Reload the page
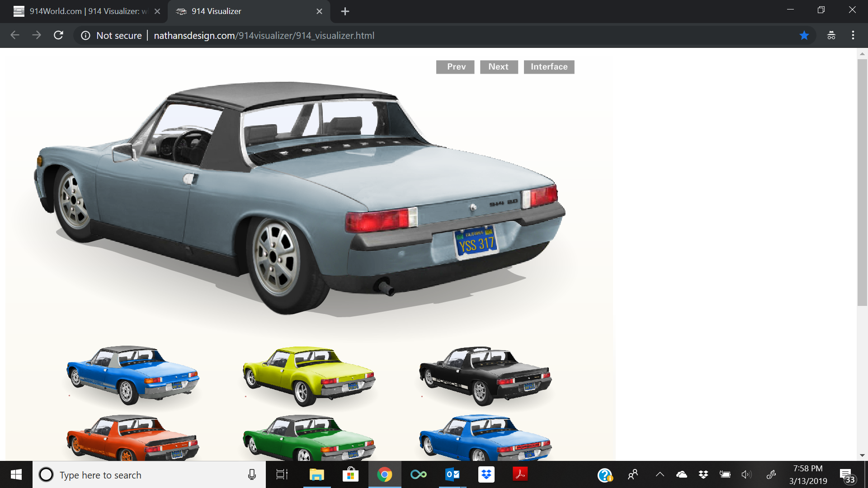The width and height of the screenshot is (868, 488). [58, 35]
